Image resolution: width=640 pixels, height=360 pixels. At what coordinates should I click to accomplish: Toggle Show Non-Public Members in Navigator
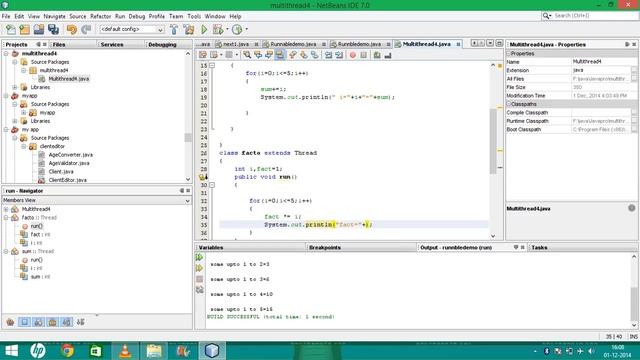click(x=52, y=322)
